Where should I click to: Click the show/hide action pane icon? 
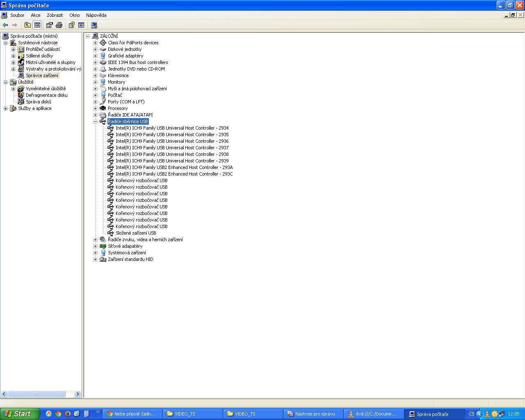click(x=81, y=25)
